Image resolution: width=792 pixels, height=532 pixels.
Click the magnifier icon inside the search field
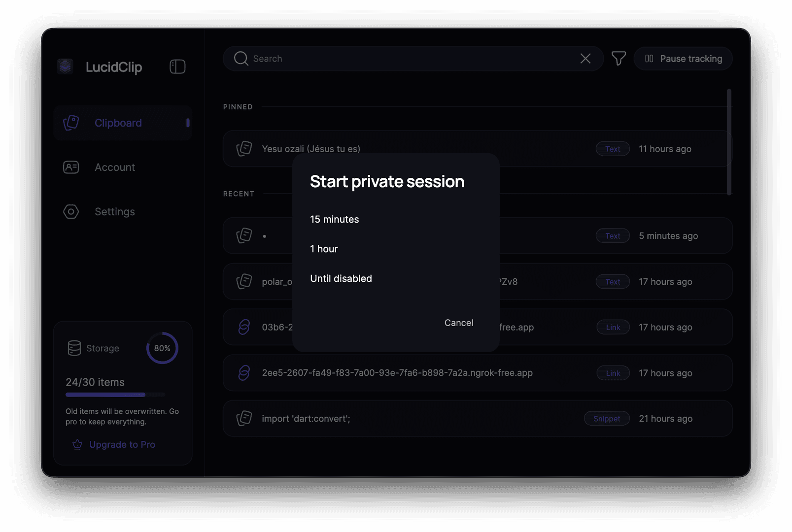241,58
